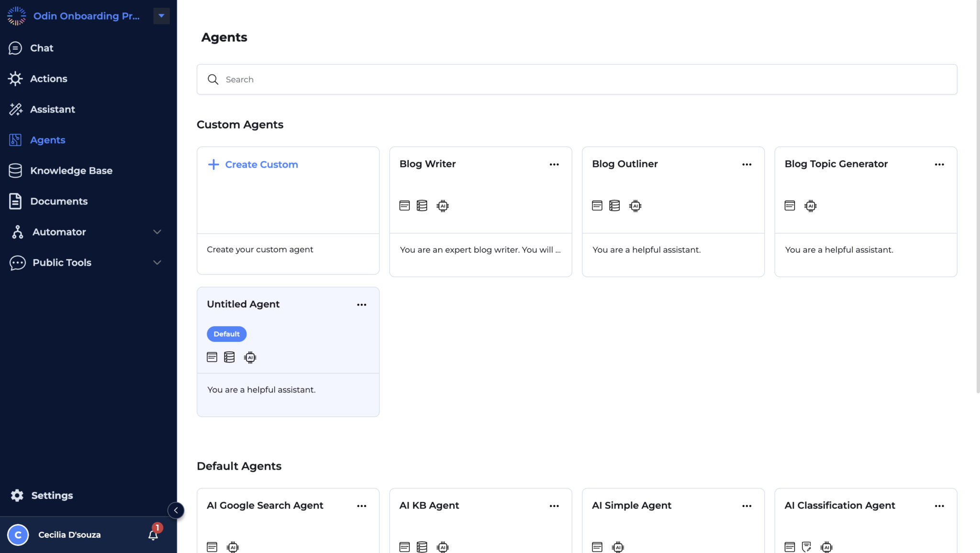Open the Agents menu item
The width and height of the screenshot is (980, 553).
[x=47, y=140]
